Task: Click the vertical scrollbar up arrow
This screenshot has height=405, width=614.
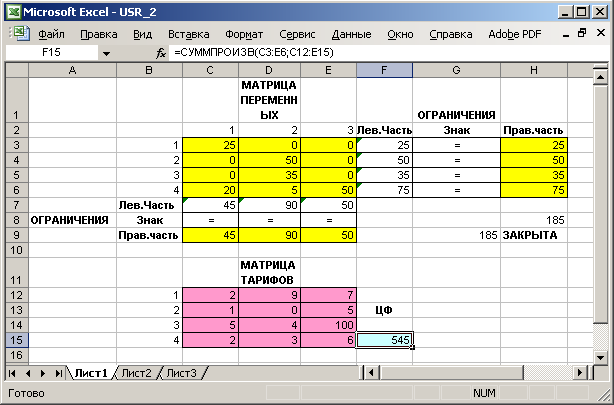Action: click(601, 76)
